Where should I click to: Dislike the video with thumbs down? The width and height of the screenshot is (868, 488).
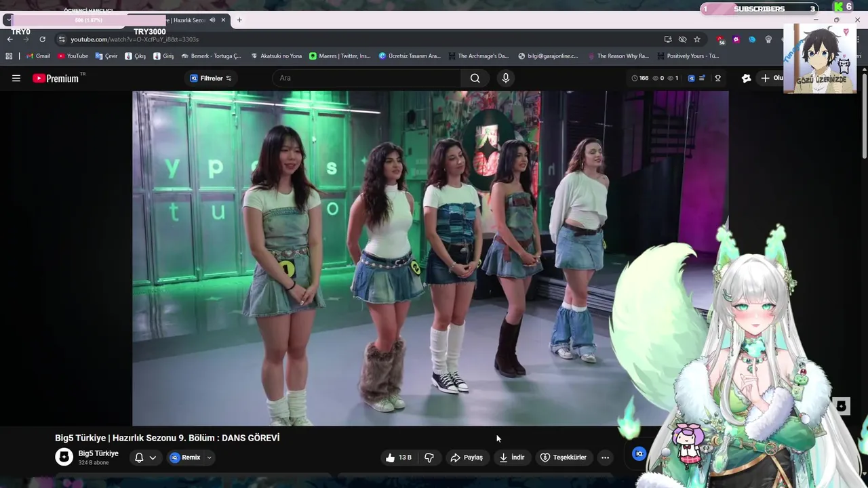pos(429,457)
